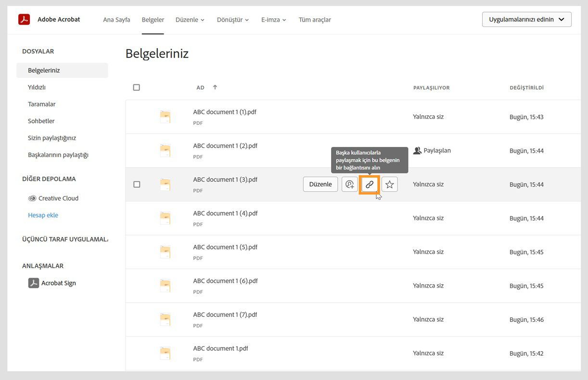Star the ABC document 1 (3).pdf file

(390, 184)
